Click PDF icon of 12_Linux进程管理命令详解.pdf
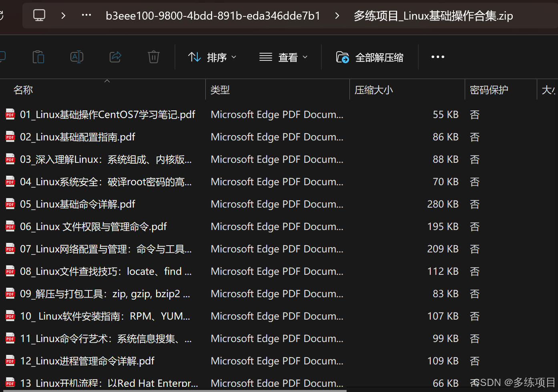This screenshot has width=558, height=392. tap(10, 361)
